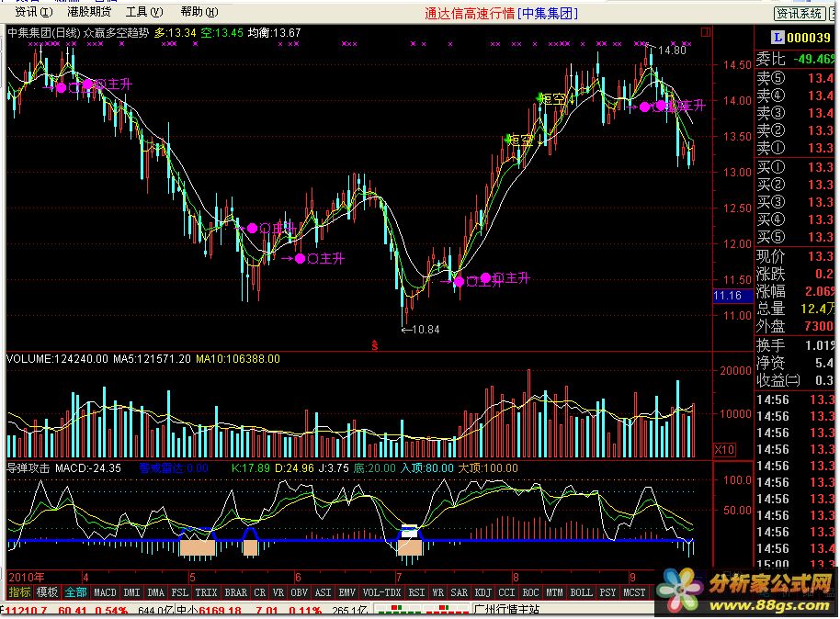The width and height of the screenshot is (840, 619).
Task: Click the 警戒雷达 indicator value label
Action: [174, 468]
